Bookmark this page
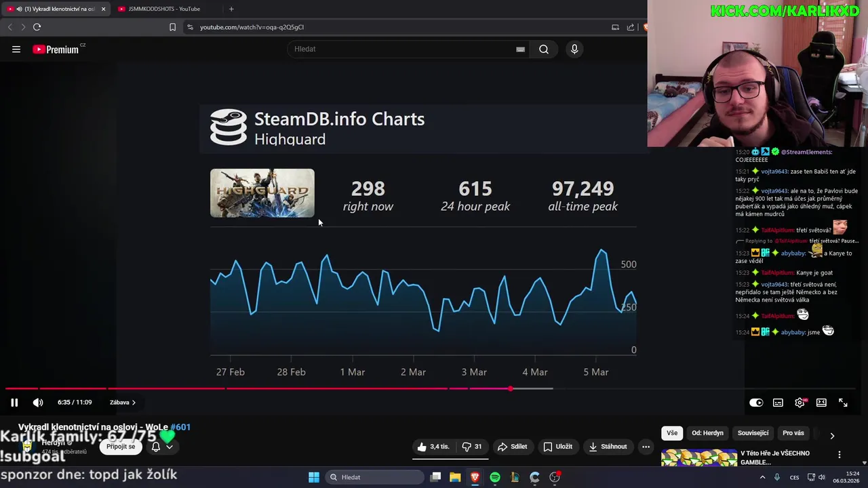868x488 pixels. tap(172, 27)
